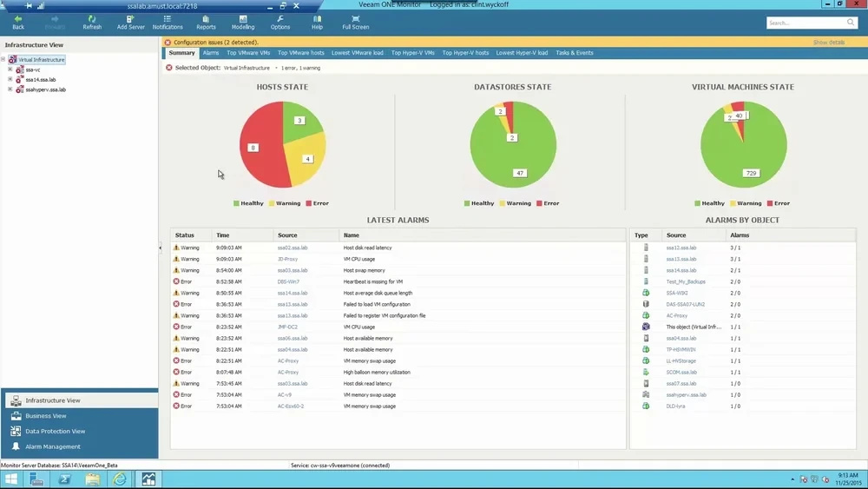The height and width of the screenshot is (489, 868).
Task: Open the Reports toolbar item
Action: coord(206,23)
